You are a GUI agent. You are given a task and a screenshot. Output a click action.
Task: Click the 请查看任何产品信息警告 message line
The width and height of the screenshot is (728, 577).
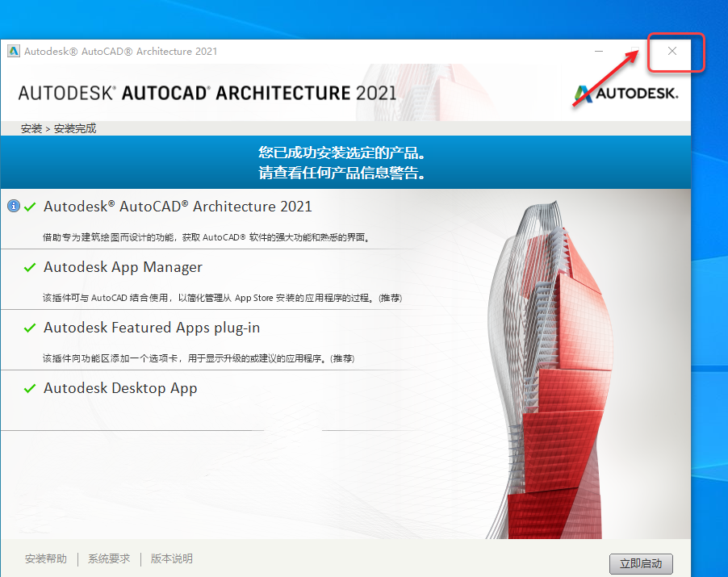341,173
